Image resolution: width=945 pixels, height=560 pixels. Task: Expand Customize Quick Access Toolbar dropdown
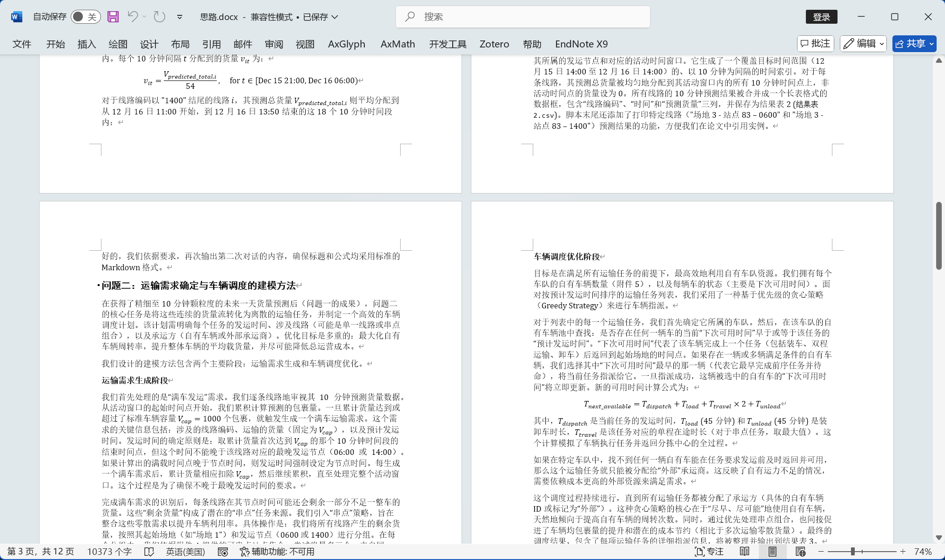click(180, 17)
